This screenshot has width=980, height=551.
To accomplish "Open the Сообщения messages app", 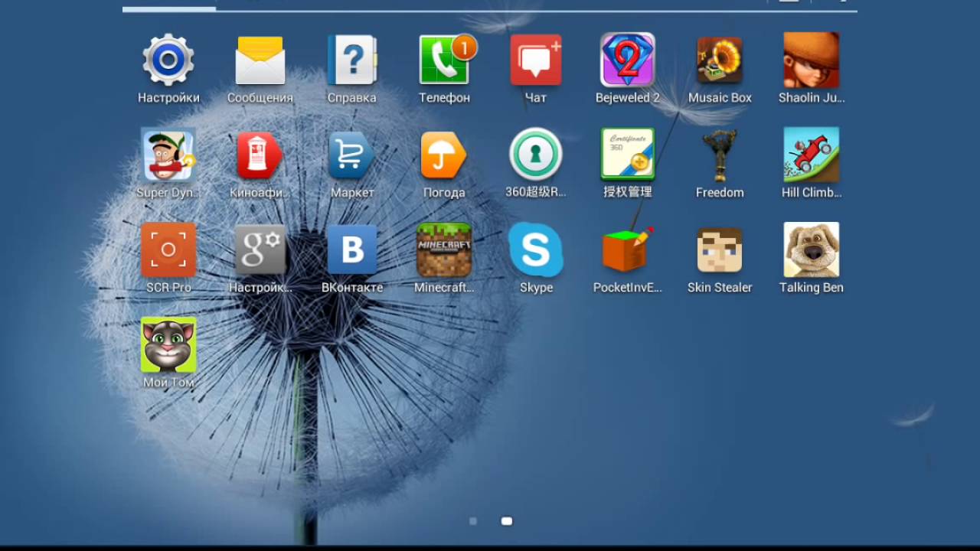I will (260, 60).
